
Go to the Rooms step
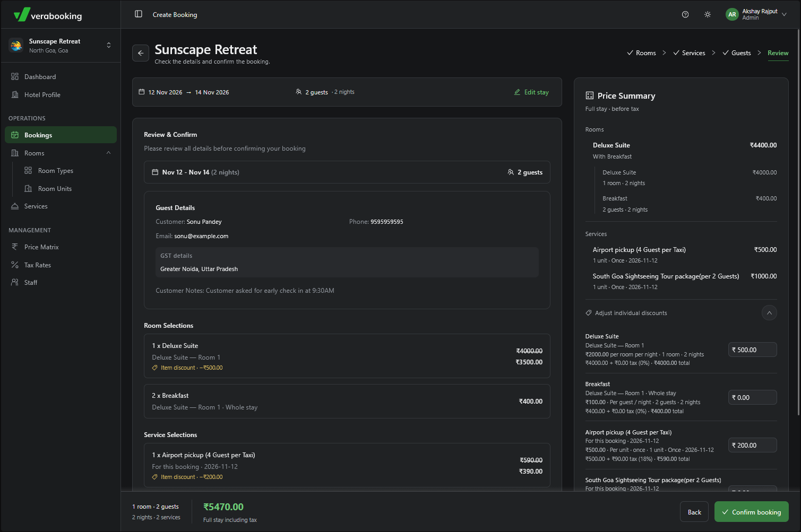pos(641,53)
